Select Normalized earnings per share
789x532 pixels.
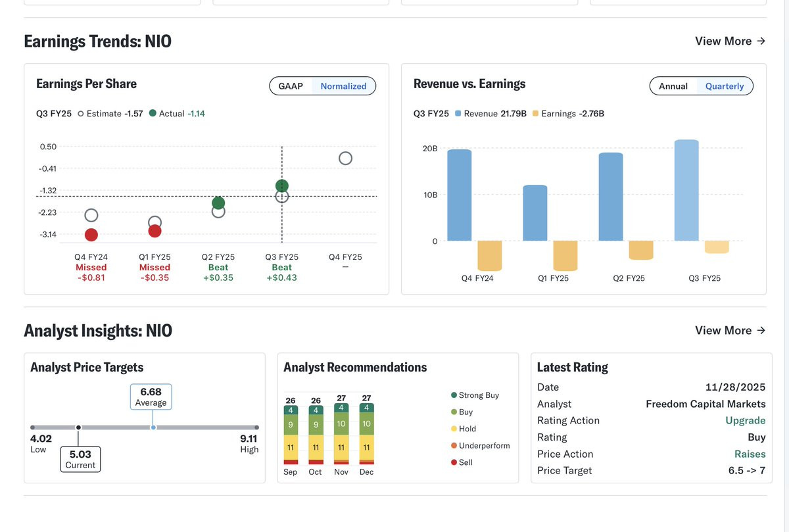pyautogui.click(x=343, y=86)
